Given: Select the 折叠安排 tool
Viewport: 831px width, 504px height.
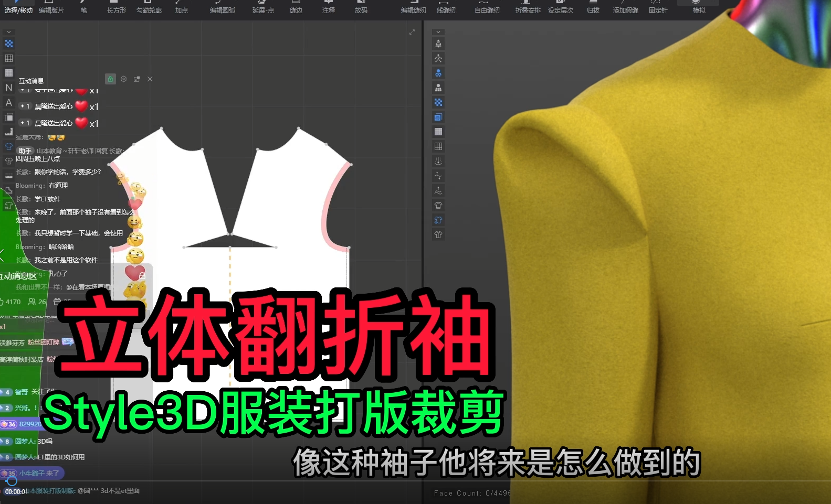Looking at the screenshot, I should [528, 7].
